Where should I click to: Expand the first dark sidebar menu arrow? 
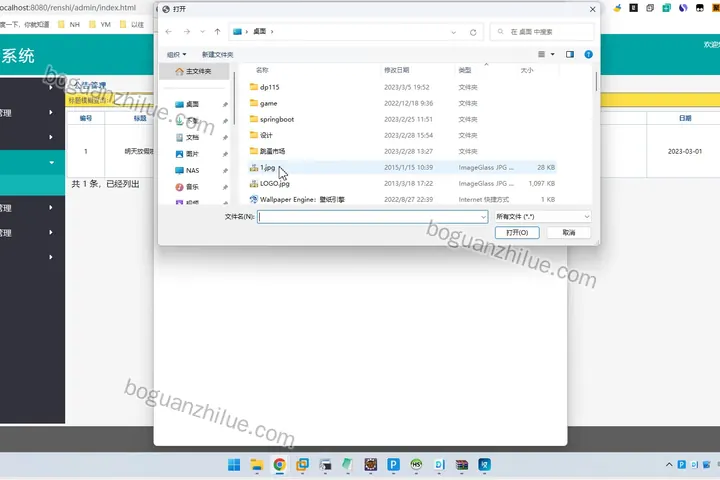click(x=51, y=87)
